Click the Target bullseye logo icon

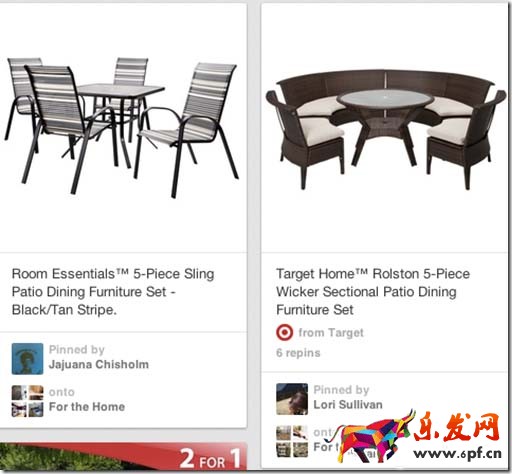point(285,332)
